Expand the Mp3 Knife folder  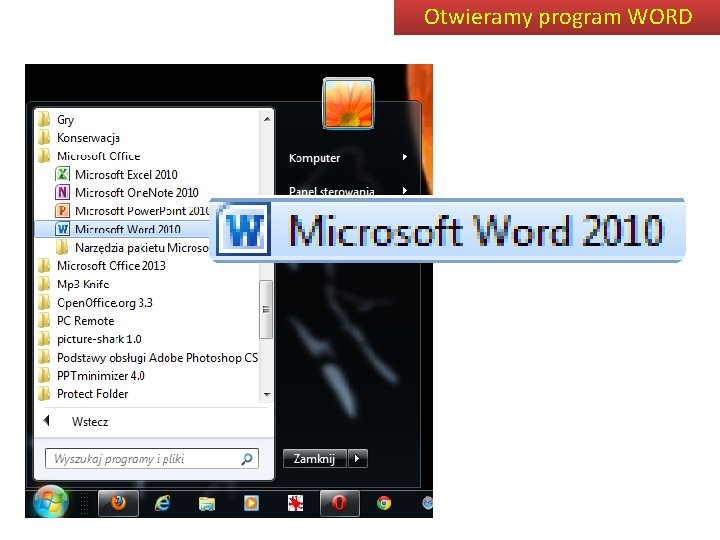(x=73, y=284)
